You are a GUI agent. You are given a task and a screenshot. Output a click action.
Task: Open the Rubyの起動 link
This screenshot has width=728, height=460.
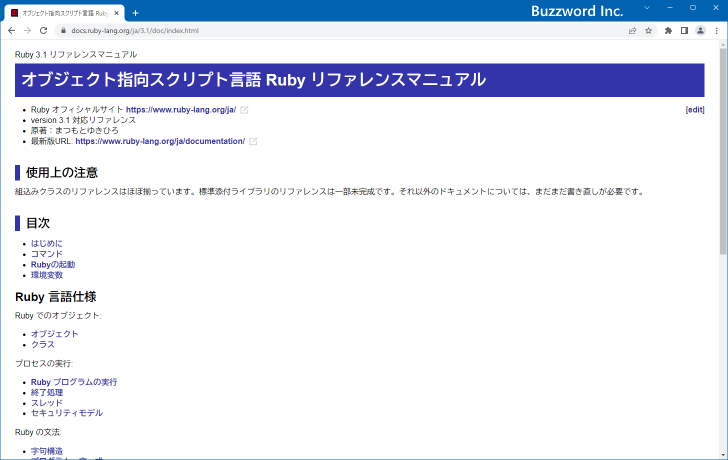pos(53,265)
